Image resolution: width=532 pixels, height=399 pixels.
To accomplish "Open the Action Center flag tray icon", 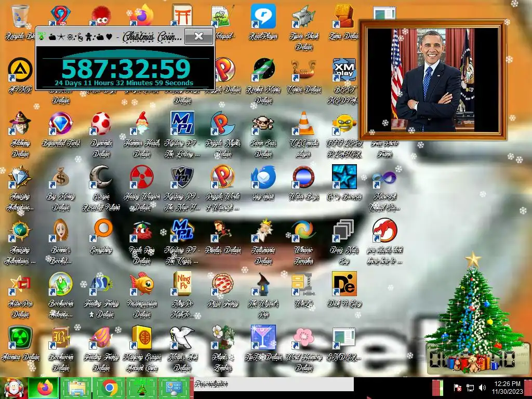I will 457,387.
